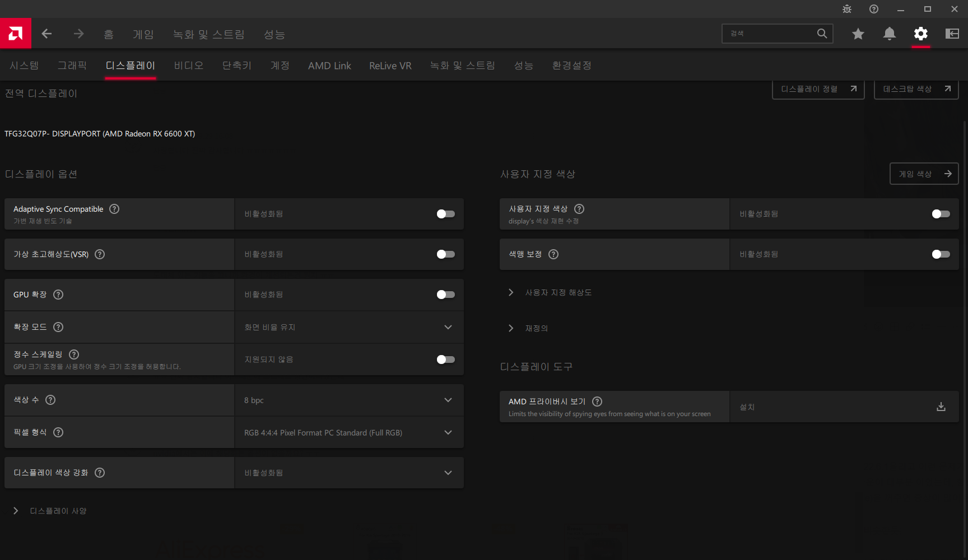The image size is (968, 560).
Task: Click 디스플레이 정렬 button
Action: click(818, 89)
